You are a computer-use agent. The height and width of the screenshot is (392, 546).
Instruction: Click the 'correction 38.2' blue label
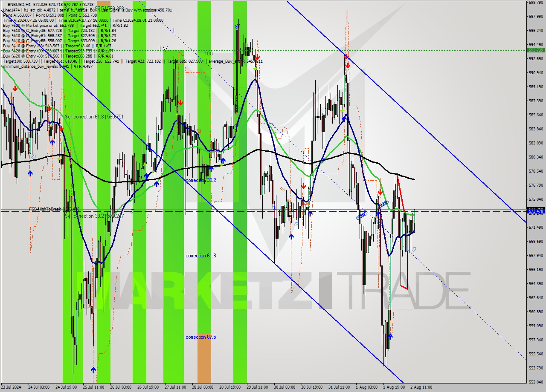pos(201,180)
